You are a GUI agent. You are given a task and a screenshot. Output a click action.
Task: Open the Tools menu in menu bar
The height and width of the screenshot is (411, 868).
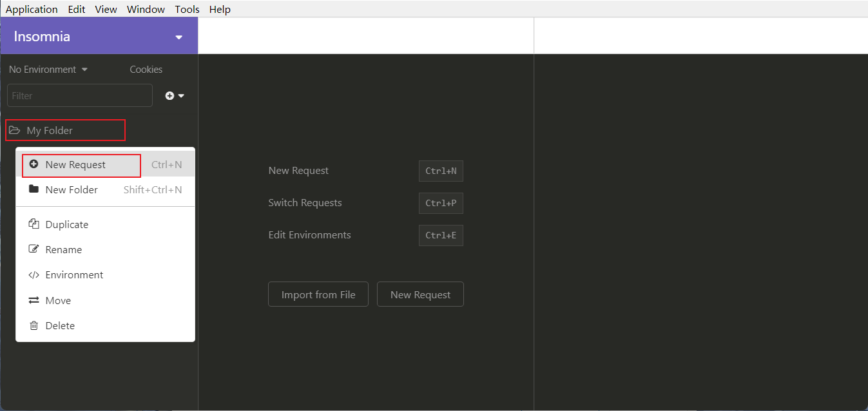(187, 9)
